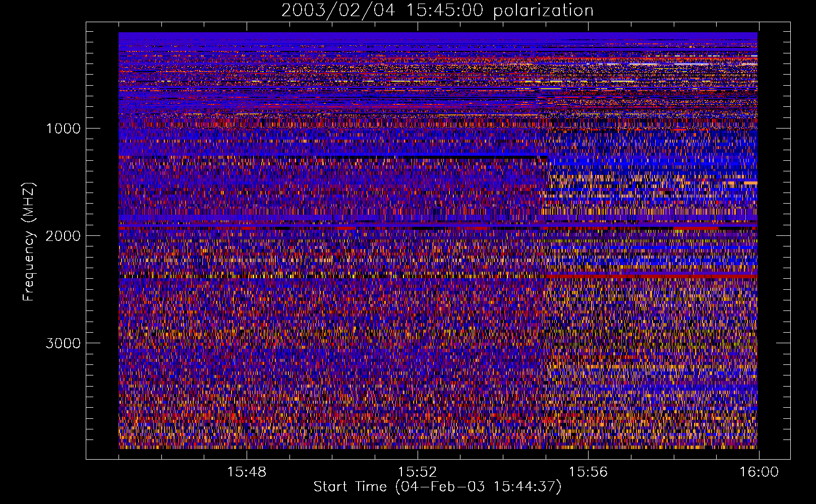Click the 15:48 time tick label

[x=247, y=472]
